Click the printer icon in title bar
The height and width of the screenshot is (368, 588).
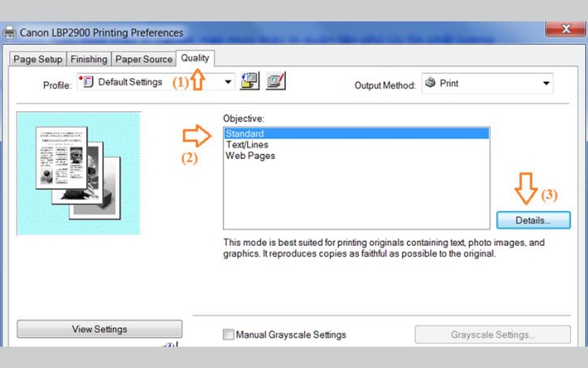click(x=10, y=32)
